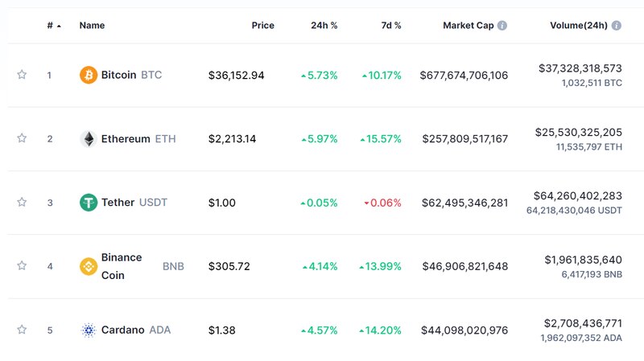Open the Market Cap info icon
Image resolution: width=644 pixels, height=361 pixels.
tap(502, 26)
